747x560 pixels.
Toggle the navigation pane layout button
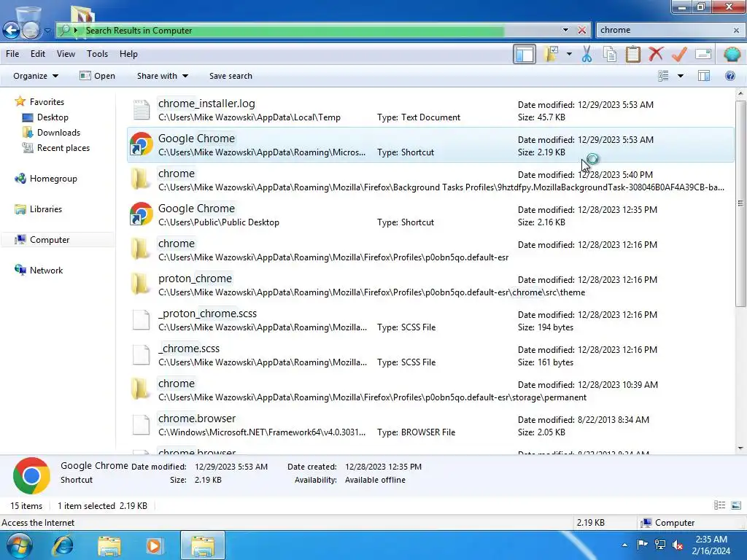(525, 54)
